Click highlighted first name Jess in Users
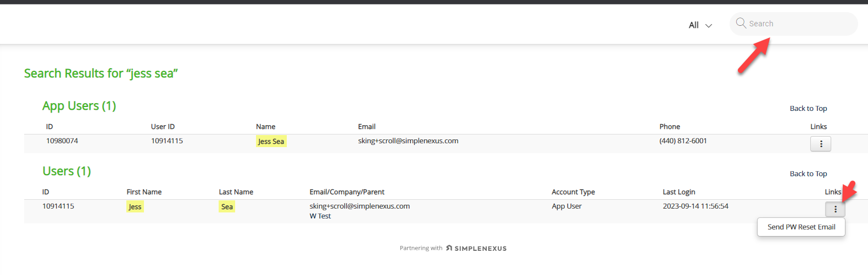The image size is (868, 275). pos(135,207)
